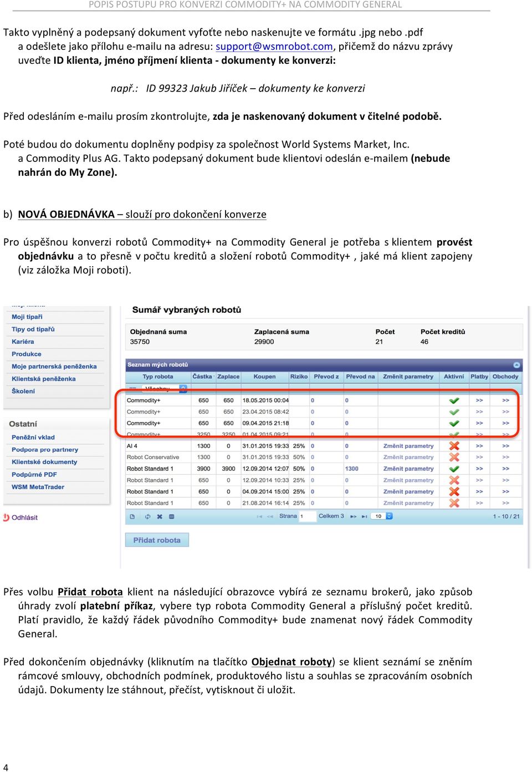The height and width of the screenshot is (772, 532).
Task: Open Obchody arrows in Robot Conservative row
Action: [x=506, y=458]
